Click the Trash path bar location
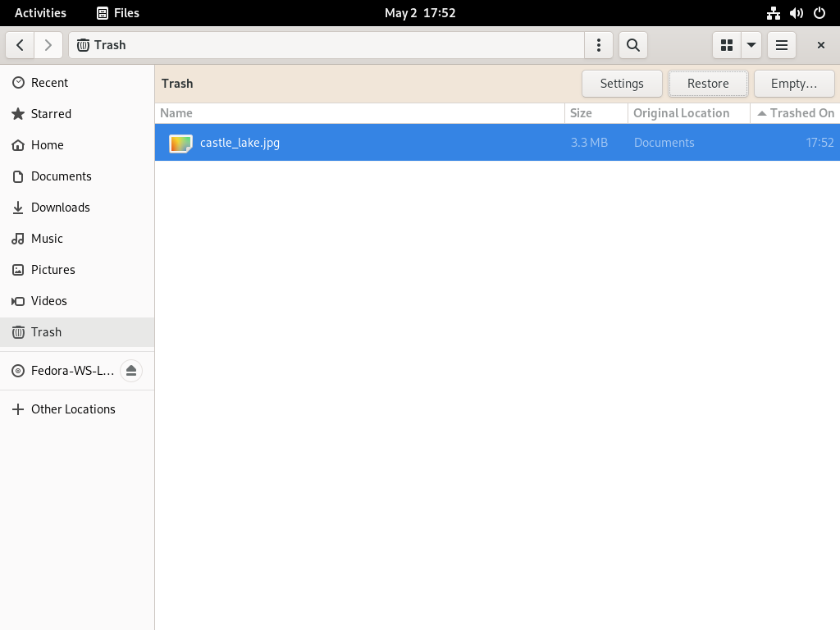Viewport: 840px width, 630px height. [326, 45]
